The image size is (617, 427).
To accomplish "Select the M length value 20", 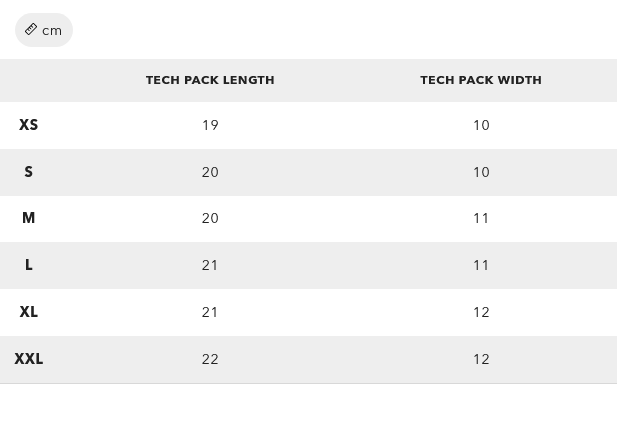I will [x=210, y=218].
